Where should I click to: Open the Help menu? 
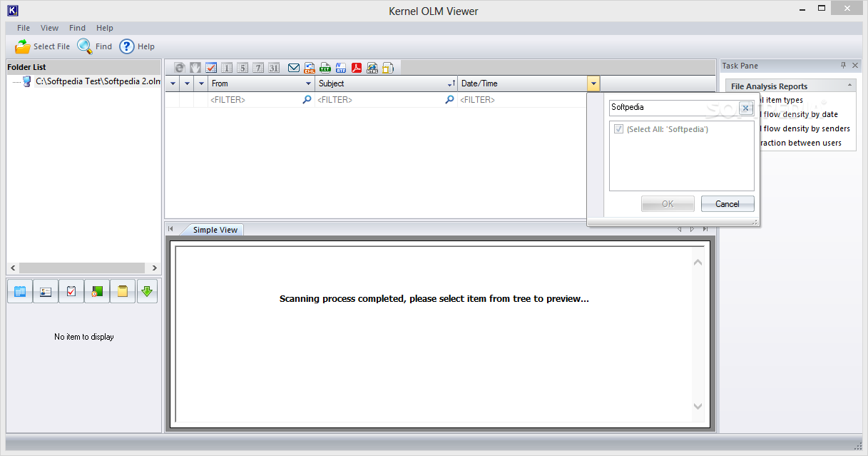click(105, 28)
